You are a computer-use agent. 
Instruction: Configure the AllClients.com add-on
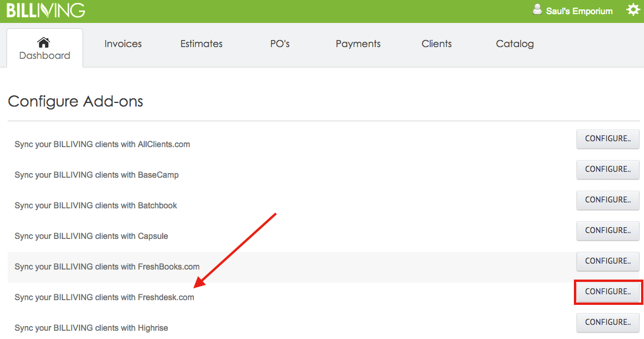[608, 139]
